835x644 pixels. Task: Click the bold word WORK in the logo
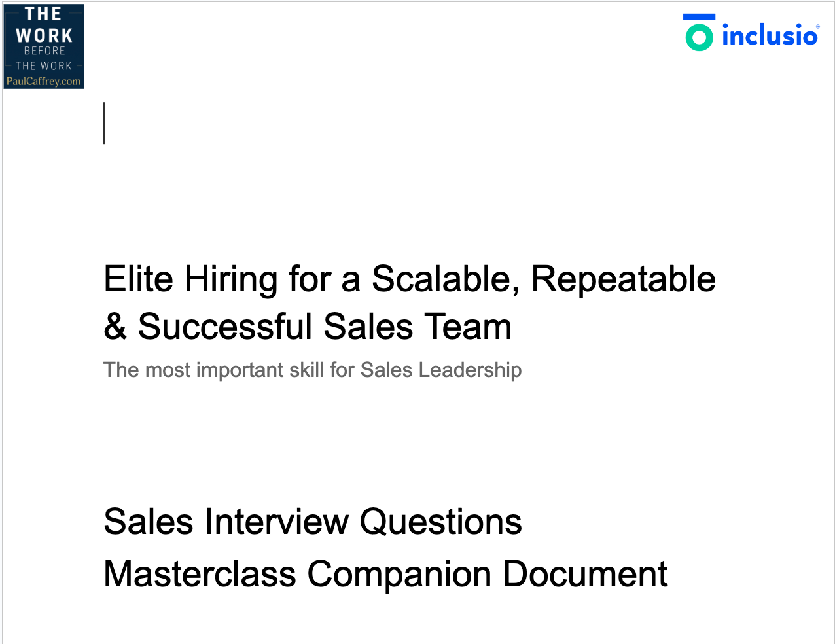[x=44, y=35]
